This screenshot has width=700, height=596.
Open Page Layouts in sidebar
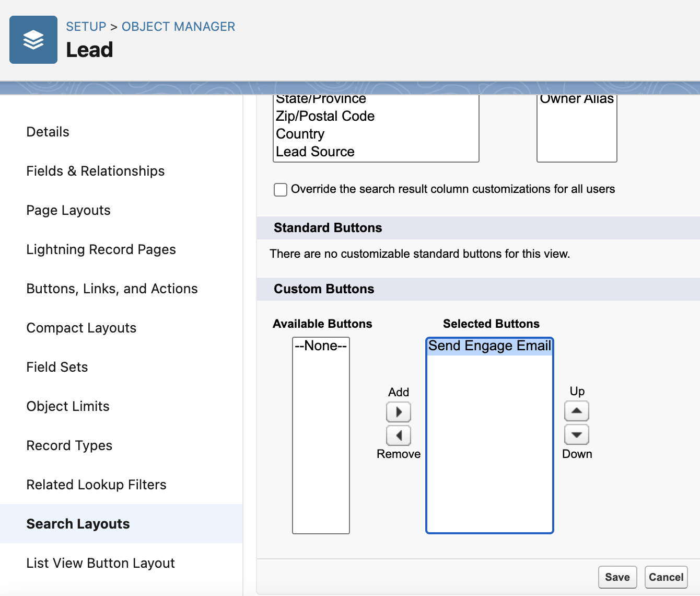(x=68, y=210)
